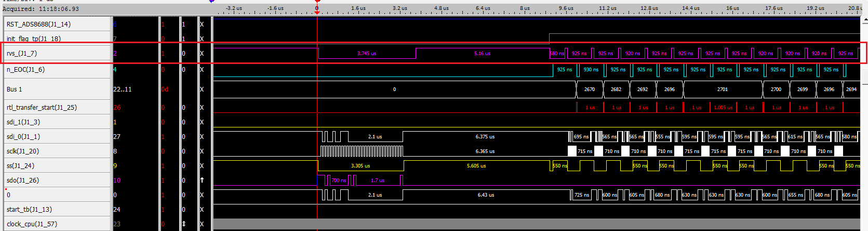Viewport: 868px width, 231px height.
Task: Select the sdi_1(J1_3) signal name
Action: click(x=23, y=122)
